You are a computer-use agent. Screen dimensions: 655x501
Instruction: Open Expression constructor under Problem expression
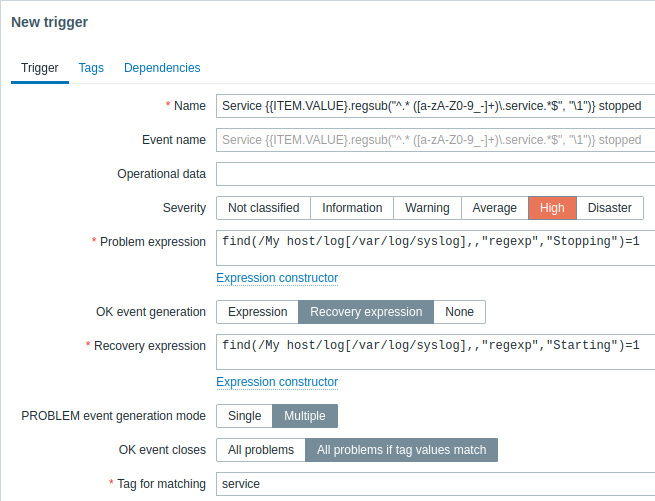tap(277, 278)
